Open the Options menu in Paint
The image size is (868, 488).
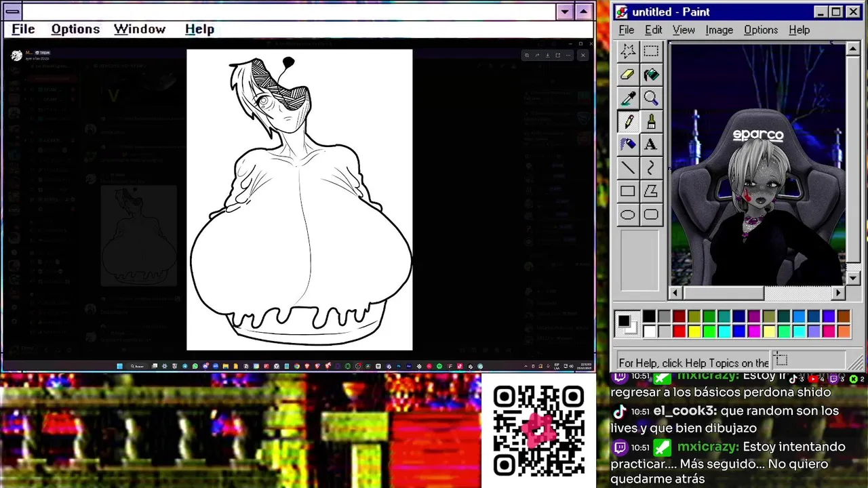[x=761, y=30]
